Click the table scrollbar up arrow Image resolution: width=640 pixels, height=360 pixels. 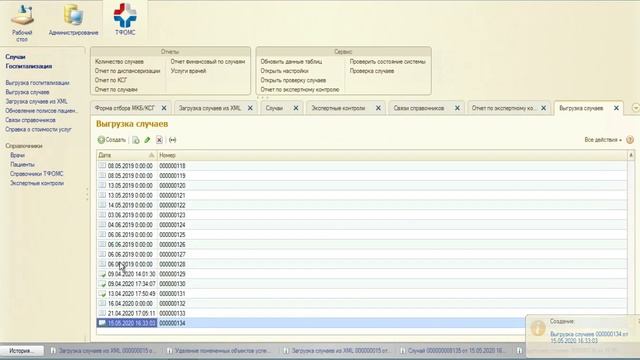[x=631, y=155]
